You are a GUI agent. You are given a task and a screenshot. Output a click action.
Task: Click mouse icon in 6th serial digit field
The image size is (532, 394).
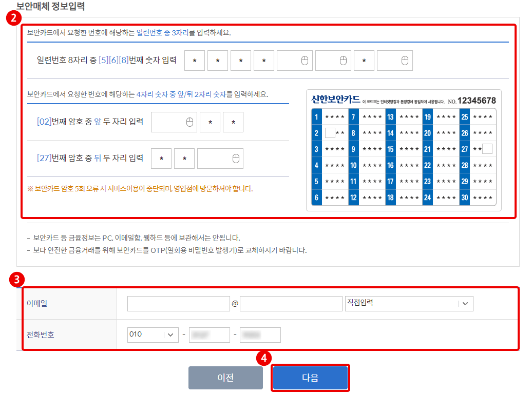point(343,61)
